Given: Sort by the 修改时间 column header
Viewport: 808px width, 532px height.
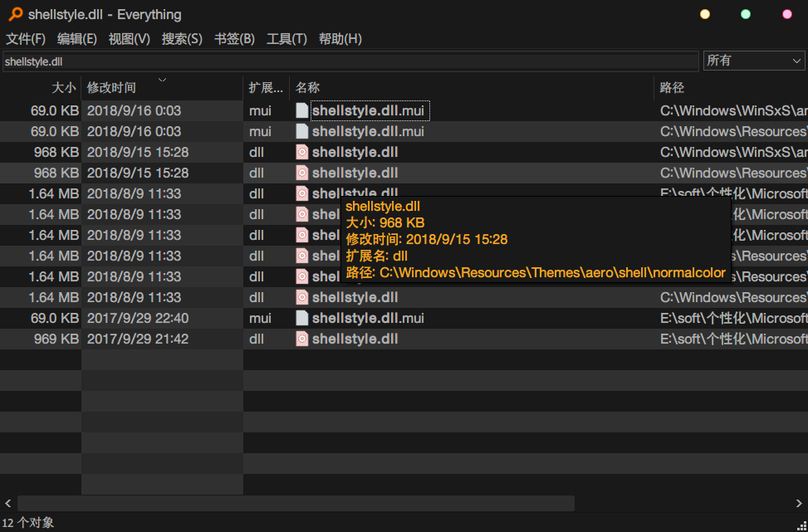Looking at the screenshot, I should 162,87.
